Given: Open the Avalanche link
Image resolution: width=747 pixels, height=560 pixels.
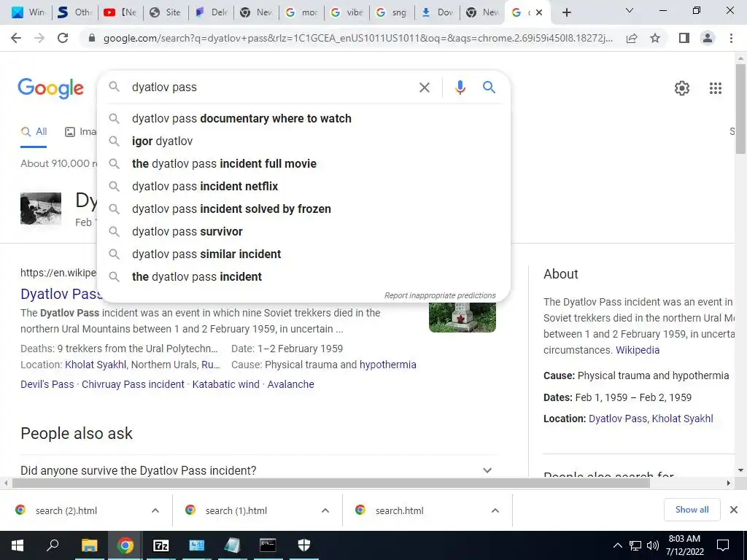Looking at the screenshot, I should (290, 384).
